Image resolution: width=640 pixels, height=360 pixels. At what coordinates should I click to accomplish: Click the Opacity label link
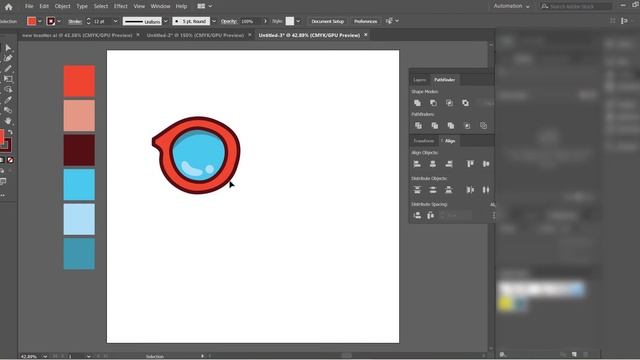coord(229,21)
